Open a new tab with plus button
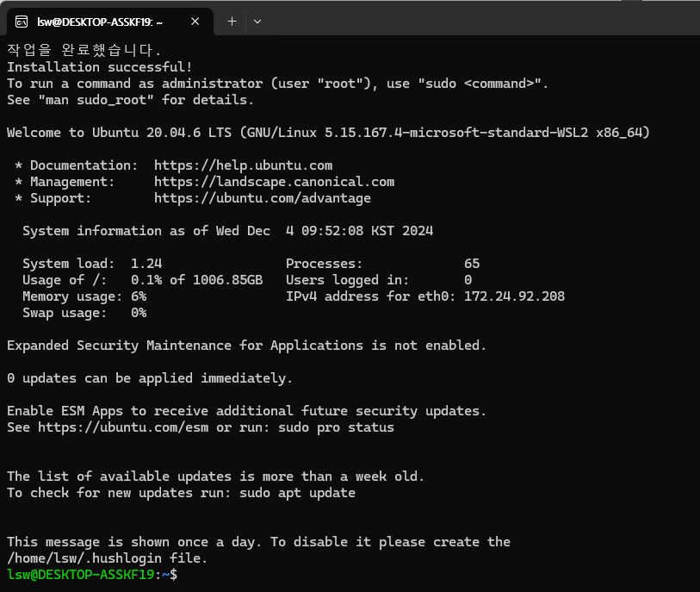This screenshot has height=592, width=700. 232,22
